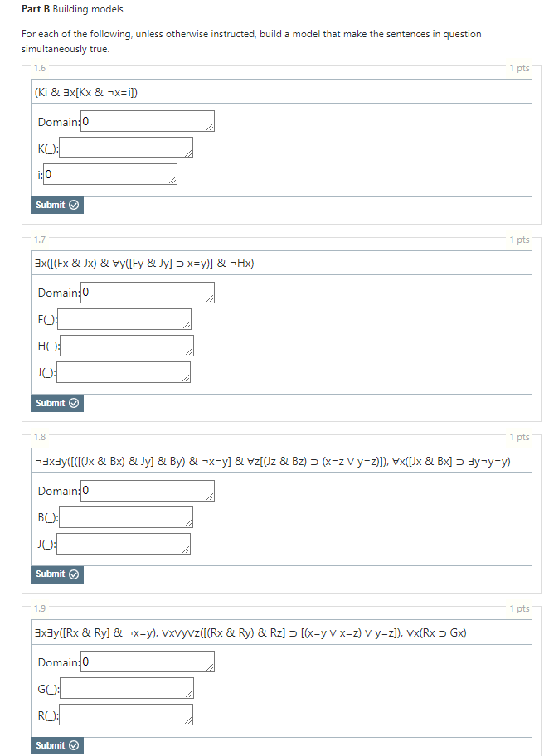This screenshot has width=544, height=756.
Task: Click the resize handle on the R(_) field
Action: [190, 722]
